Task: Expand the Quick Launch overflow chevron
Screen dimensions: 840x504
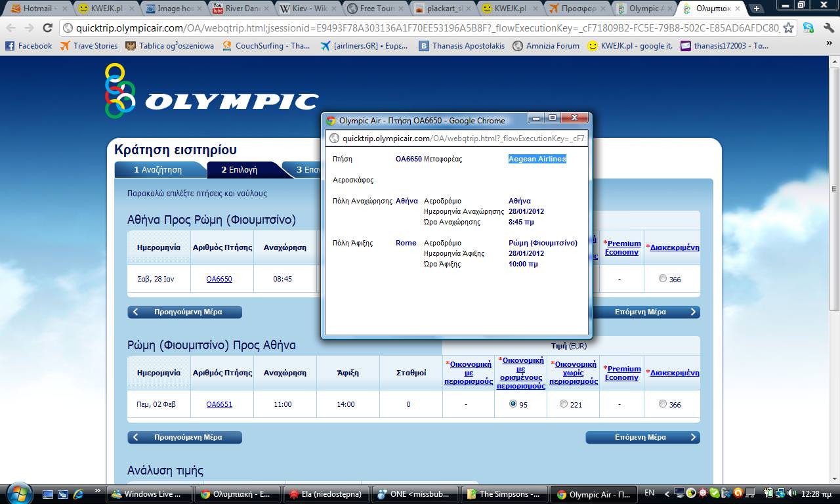Action: (x=98, y=491)
